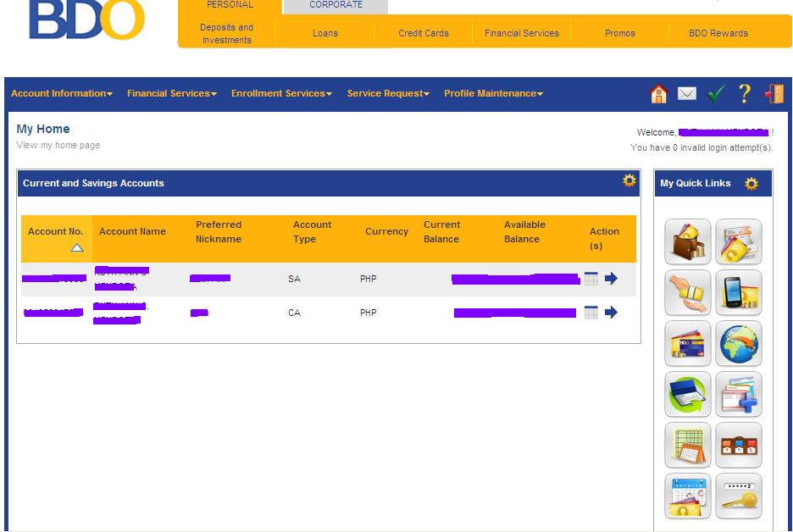Image resolution: width=793 pixels, height=532 pixels.
Task: Open messages with the envelope icon
Action: 687,93
